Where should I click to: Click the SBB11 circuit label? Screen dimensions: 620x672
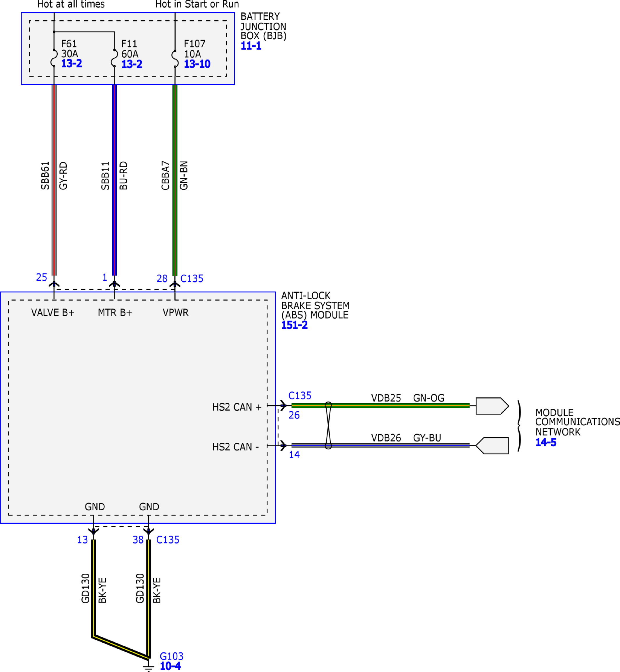coord(105,176)
